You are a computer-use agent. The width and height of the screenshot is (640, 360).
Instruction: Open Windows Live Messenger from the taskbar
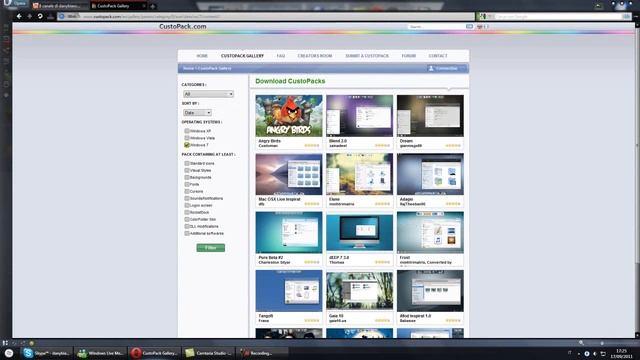click(101, 353)
